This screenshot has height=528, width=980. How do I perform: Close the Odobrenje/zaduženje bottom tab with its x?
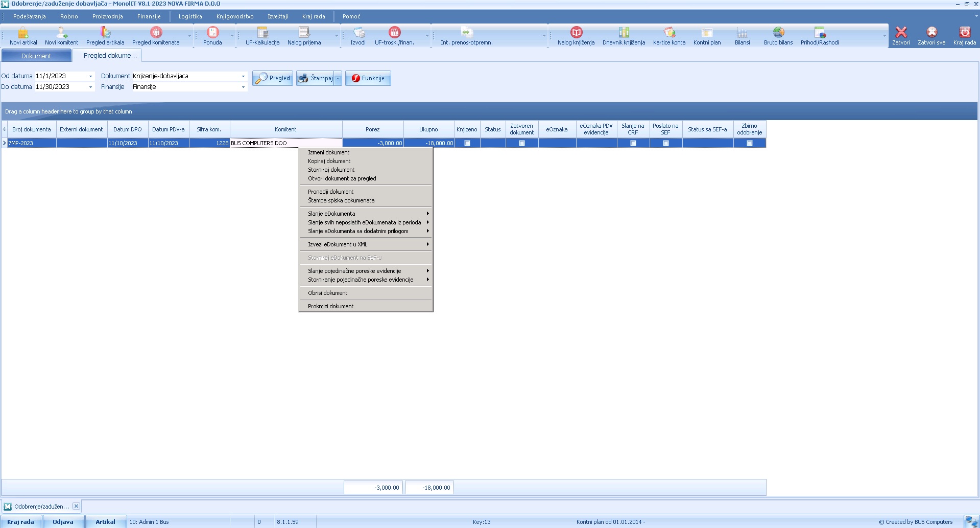76,506
